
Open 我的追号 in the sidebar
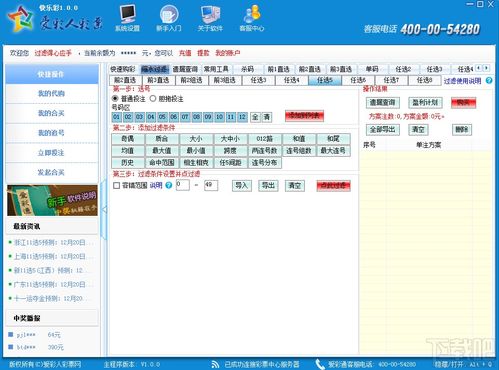pos(51,133)
